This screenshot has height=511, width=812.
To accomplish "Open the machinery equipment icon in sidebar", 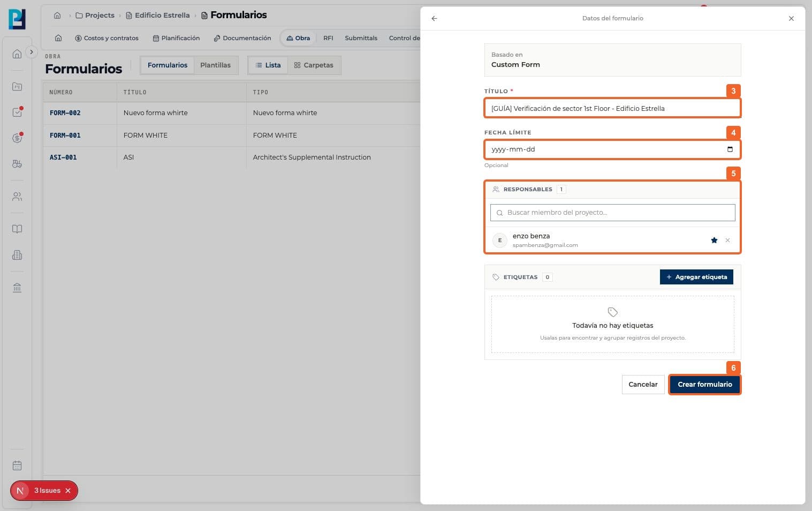I will [17, 164].
